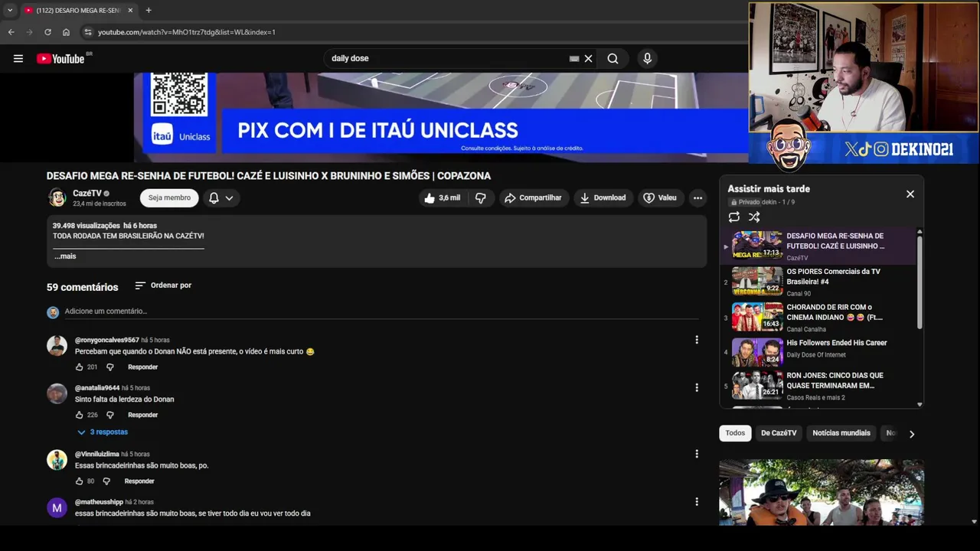980x551 pixels.
Task: Dislike the comment by @Vinniluizlima
Action: (x=106, y=481)
